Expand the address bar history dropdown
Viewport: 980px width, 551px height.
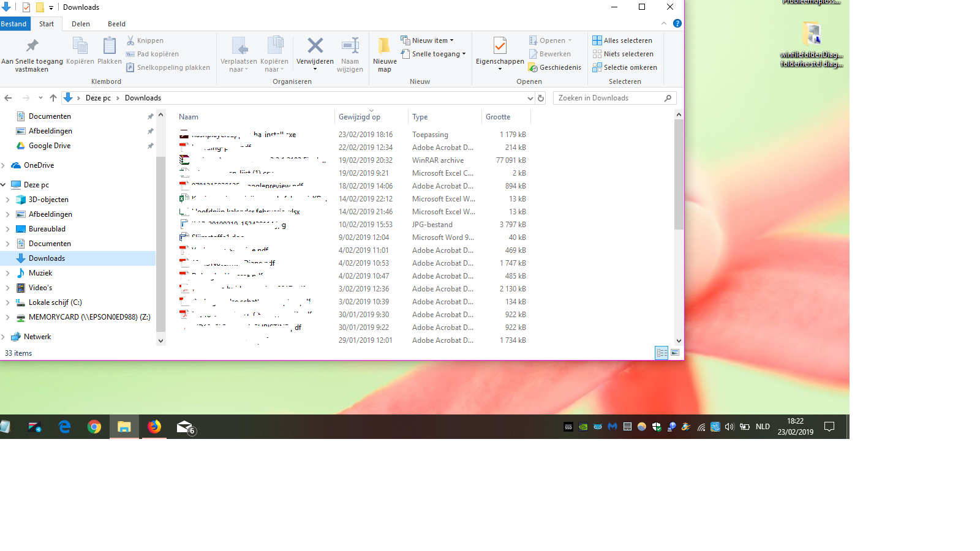[x=530, y=98]
